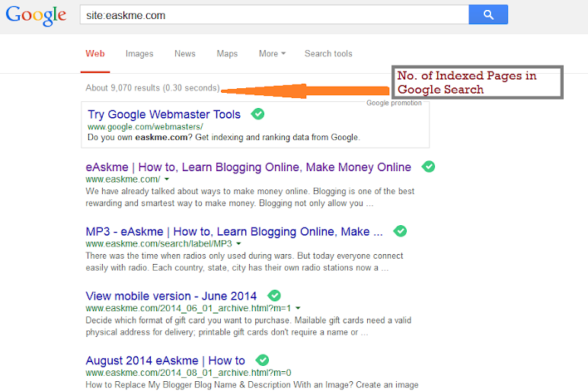588x391 pixels.
Task: Open August 2014 eAskme result link
Action: [165, 361]
